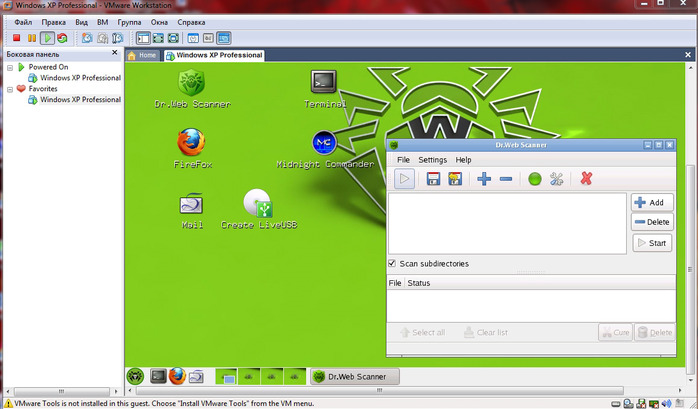
Task: Click the Revert to snapshot icon
Action: [102, 38]
